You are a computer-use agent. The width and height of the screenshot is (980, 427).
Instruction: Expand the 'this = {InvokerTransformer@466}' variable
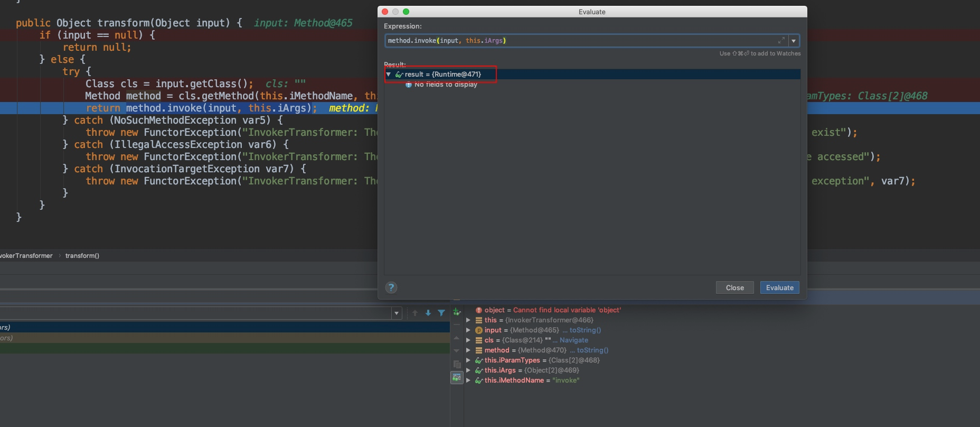coord(468,320)
